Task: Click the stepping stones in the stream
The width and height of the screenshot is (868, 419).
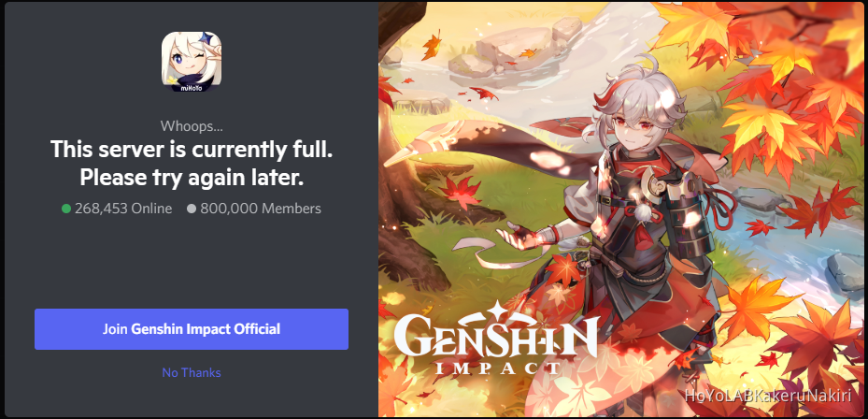Action: click(x=509, y=49)
